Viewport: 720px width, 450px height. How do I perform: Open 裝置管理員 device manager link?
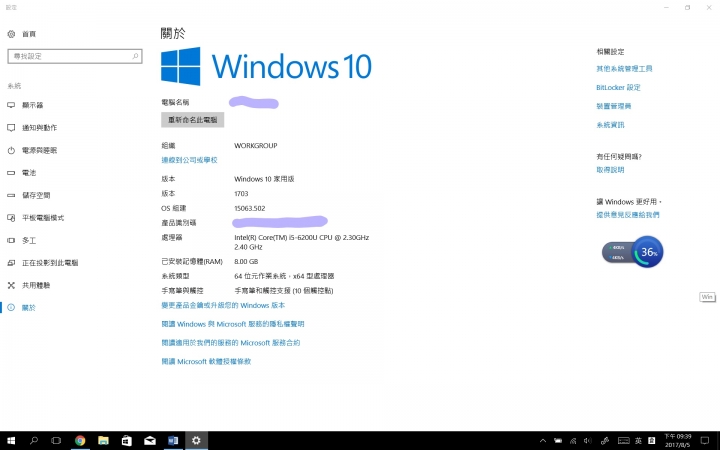(613, 106)
